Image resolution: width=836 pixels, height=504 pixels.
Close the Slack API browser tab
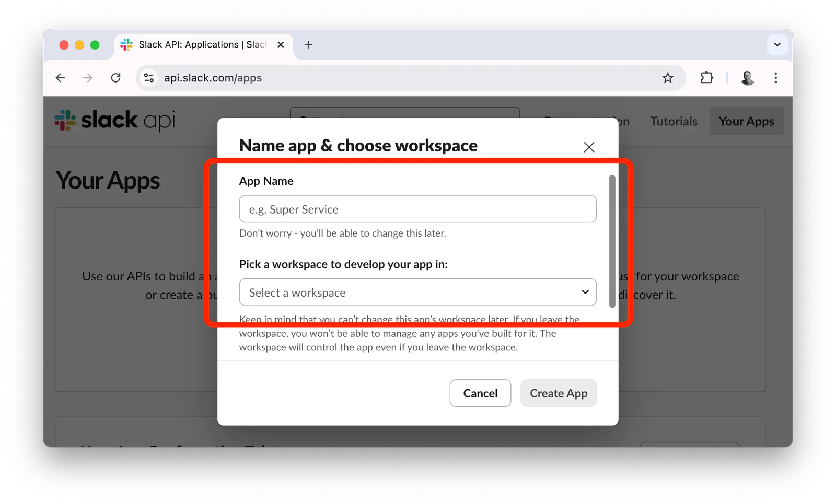(281, 45)
